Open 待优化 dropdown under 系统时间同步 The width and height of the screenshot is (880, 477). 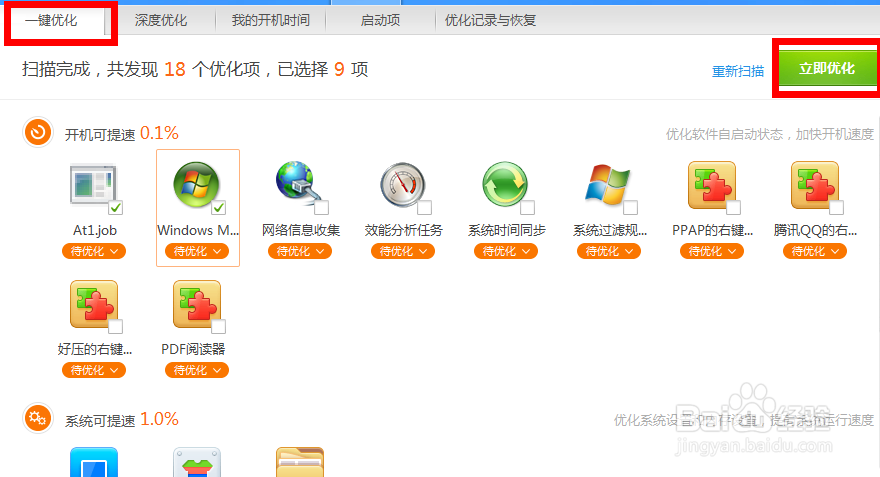coord(506,251)
